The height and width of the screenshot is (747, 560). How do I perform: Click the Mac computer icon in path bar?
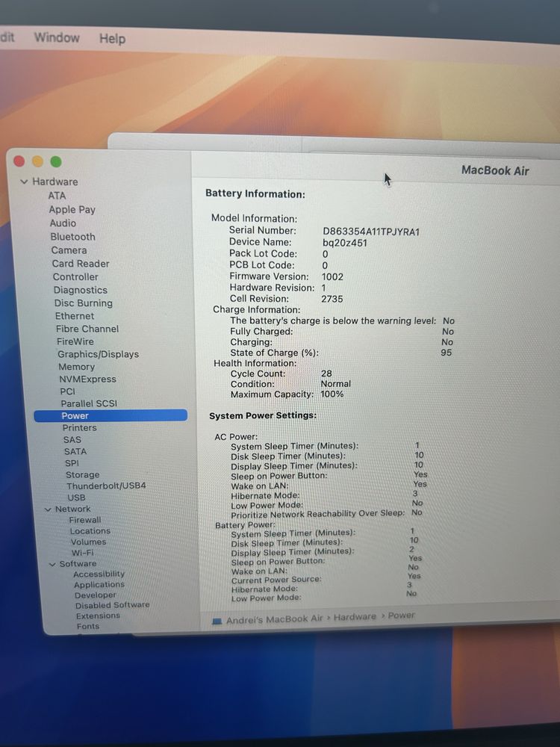pos(217,622)
